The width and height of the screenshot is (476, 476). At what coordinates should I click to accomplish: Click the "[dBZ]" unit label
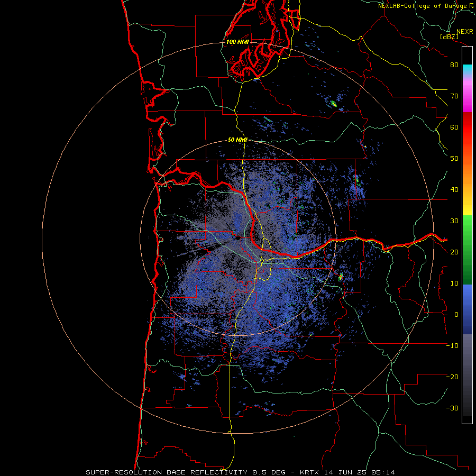(x=449, y=36)
